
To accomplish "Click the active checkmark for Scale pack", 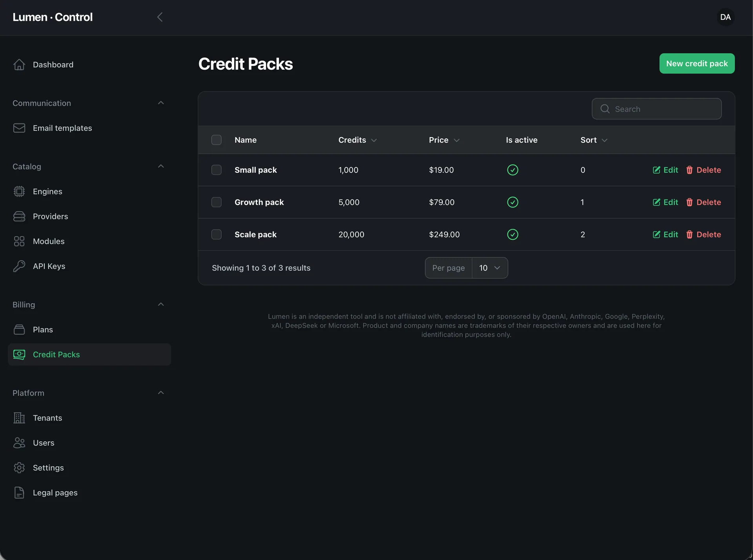I will pyautogui.click(x=513, y=234).
